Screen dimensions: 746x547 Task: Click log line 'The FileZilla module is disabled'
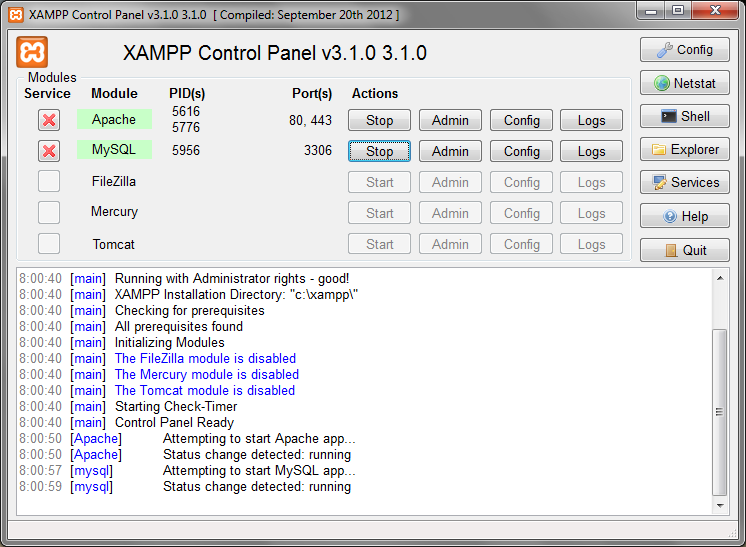point(205,358)
